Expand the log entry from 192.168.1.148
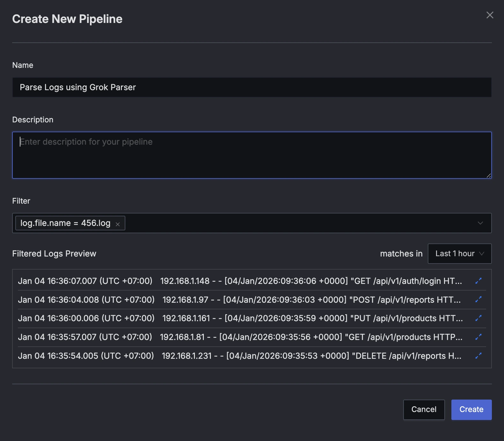504x441 pixels. [478, 281]
